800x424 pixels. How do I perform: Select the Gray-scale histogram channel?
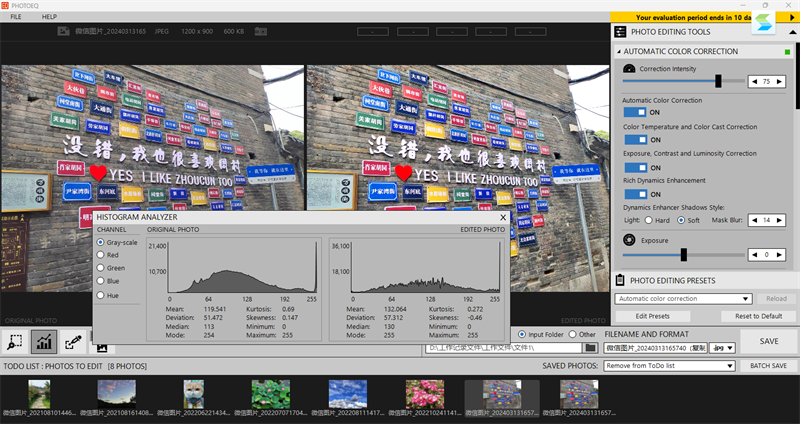tap(101, 242)
